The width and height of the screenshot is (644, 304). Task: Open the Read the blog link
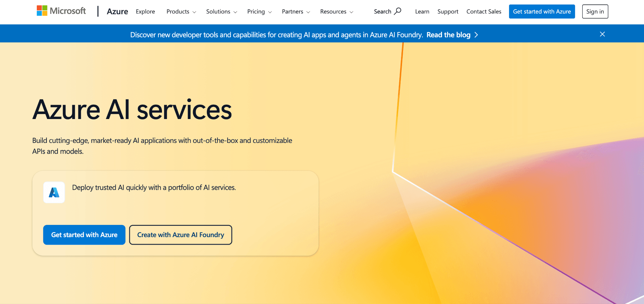tap(448, 35)
